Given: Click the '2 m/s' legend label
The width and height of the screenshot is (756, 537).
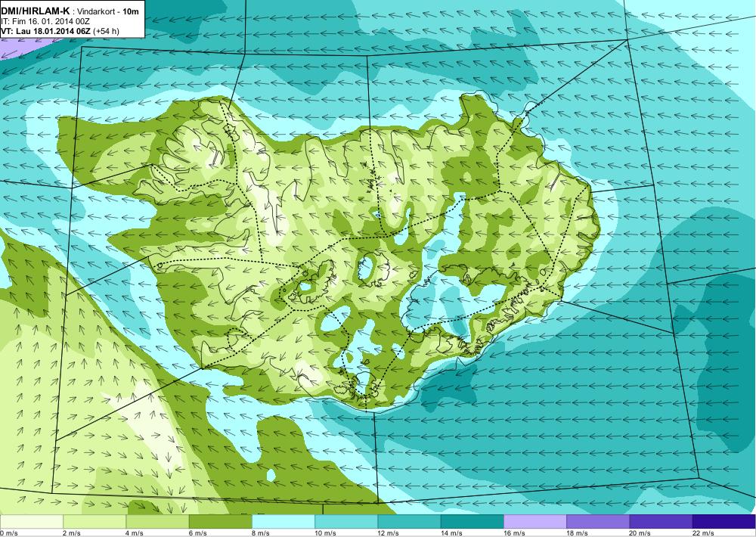Looking at the screenshot, I should coord(72,533).
